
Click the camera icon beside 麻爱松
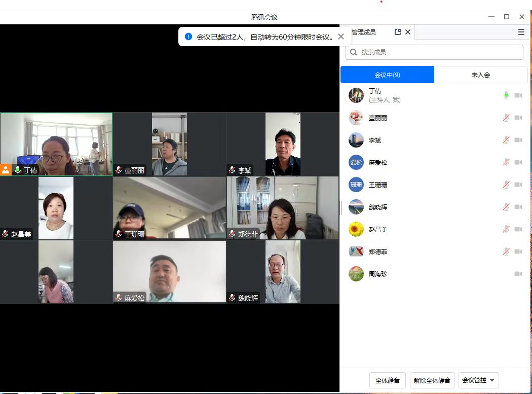pos(518,162)
